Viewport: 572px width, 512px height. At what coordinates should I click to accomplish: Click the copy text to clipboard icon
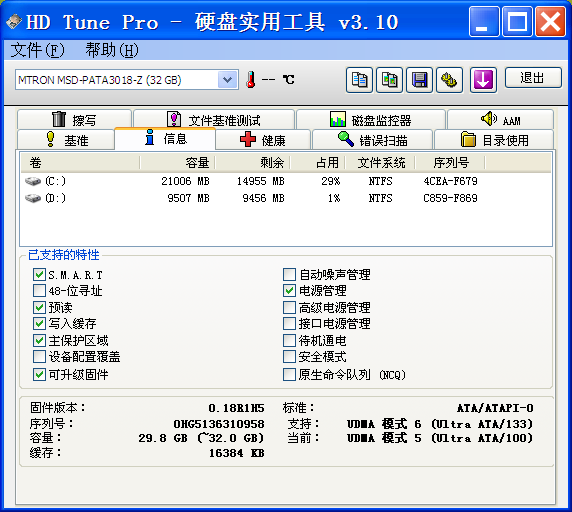359,80
